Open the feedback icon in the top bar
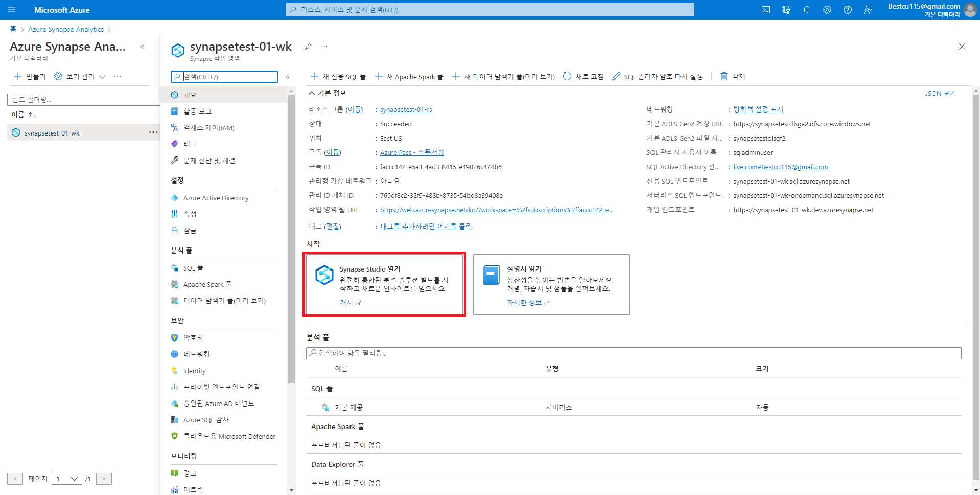The width and height of the screenshot is (980, 495). pyautogui.click(x=868, y=10)
